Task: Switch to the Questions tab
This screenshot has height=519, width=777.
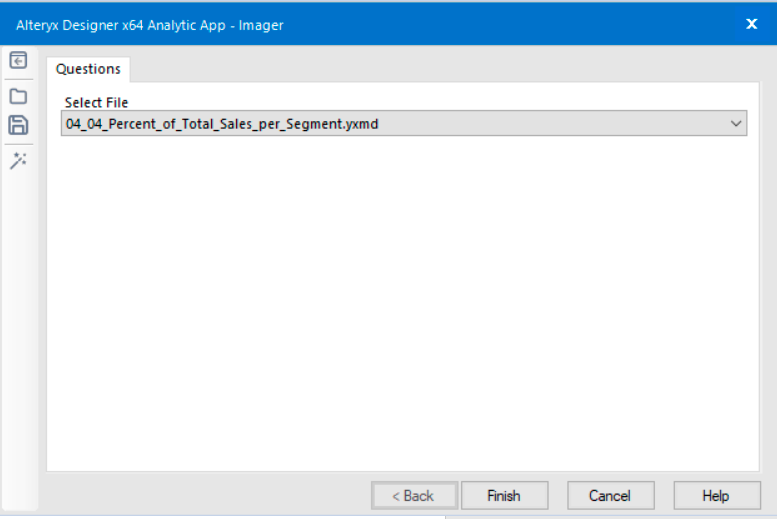Action: pos(88,69)
